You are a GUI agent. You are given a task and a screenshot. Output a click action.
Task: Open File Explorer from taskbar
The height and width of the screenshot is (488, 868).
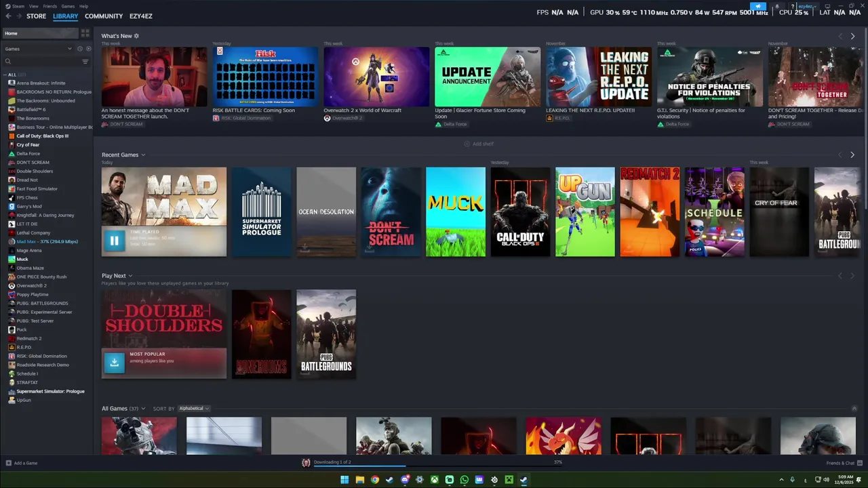(x=359, y=480)
